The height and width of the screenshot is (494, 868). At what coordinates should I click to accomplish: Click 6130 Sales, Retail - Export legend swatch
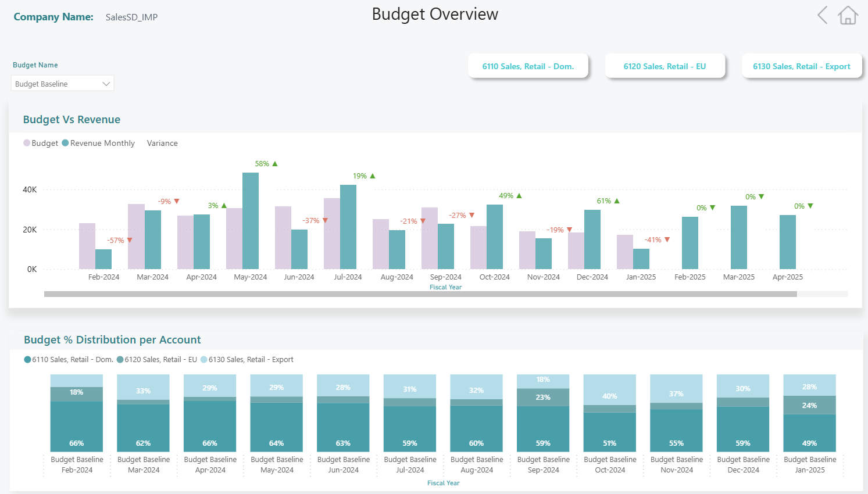(x=204, y=360)
